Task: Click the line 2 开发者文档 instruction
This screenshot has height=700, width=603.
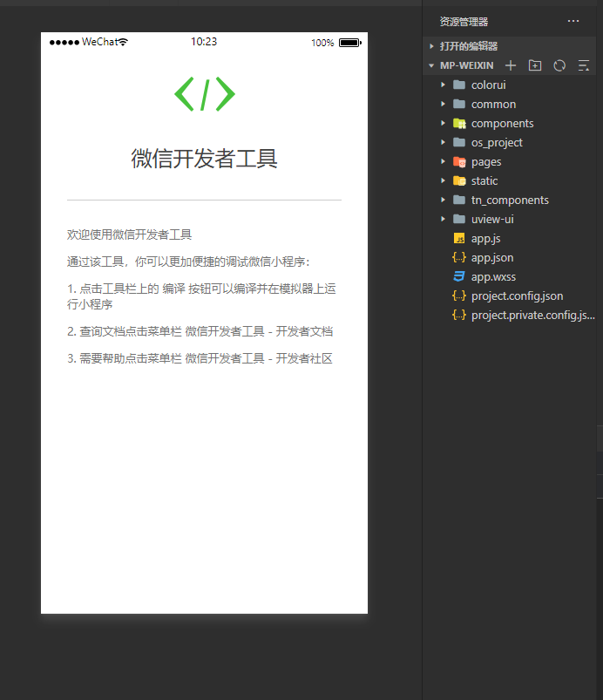Action: 200,331
